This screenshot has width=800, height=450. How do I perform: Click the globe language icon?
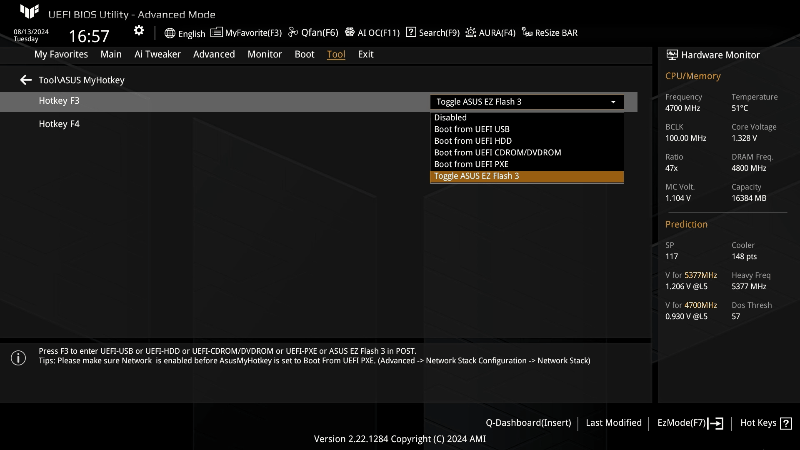[170, 33]
